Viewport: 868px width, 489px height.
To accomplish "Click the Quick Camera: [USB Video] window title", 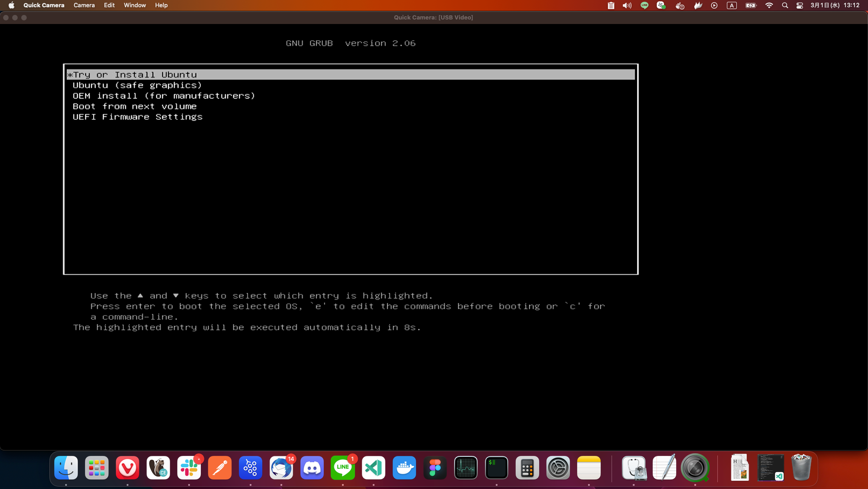I will click(x=433, y=18).
